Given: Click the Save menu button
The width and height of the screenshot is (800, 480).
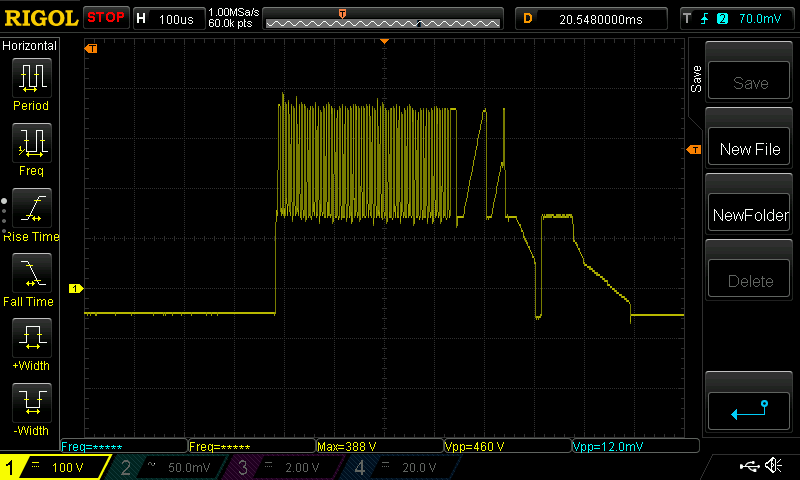Looking at the screenshot, I should [x=749, y=81].
